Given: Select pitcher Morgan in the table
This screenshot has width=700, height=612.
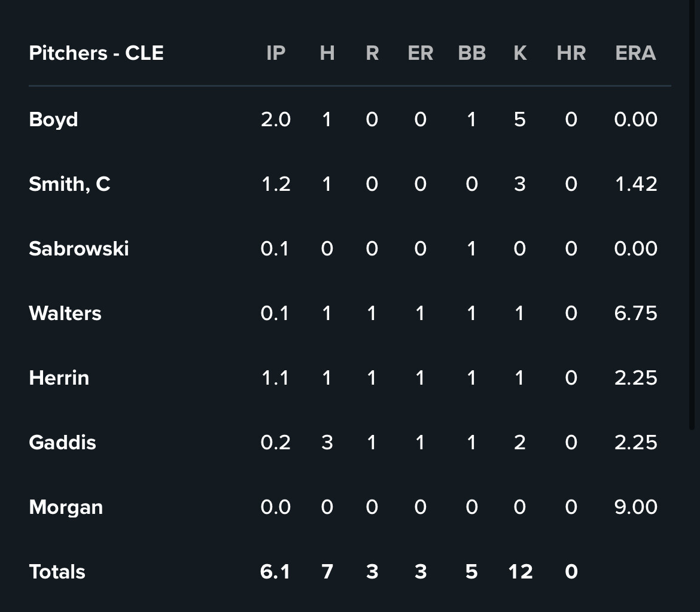Looking at the screenshot, I should tap(66, 507).
